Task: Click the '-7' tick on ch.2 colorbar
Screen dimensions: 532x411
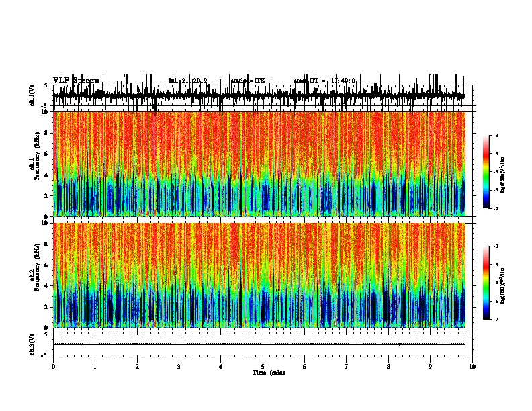Action: click(x=496, y=320)
